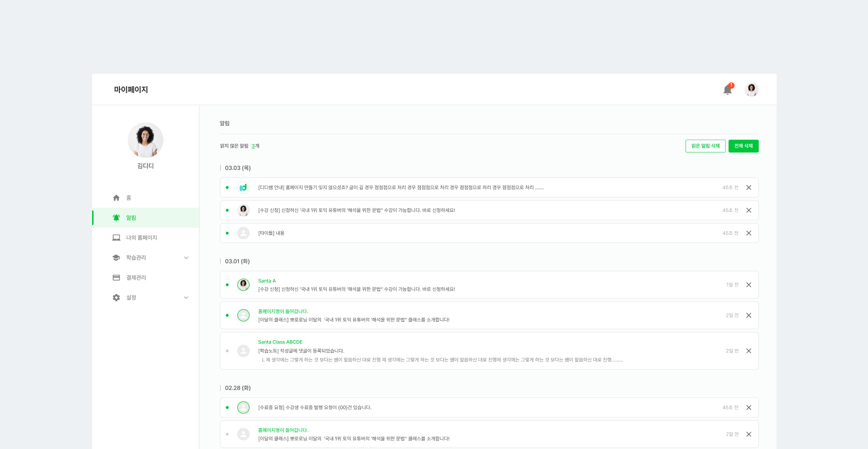Open the Santa Class ABCDE link
This screenshot has width=868, height=449.
280,342
